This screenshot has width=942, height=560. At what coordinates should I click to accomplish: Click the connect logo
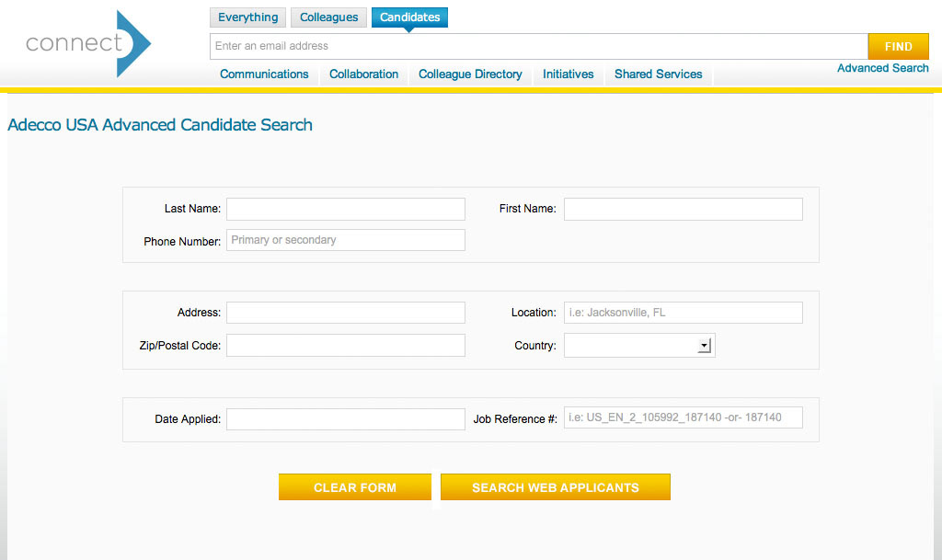point(87,43)
